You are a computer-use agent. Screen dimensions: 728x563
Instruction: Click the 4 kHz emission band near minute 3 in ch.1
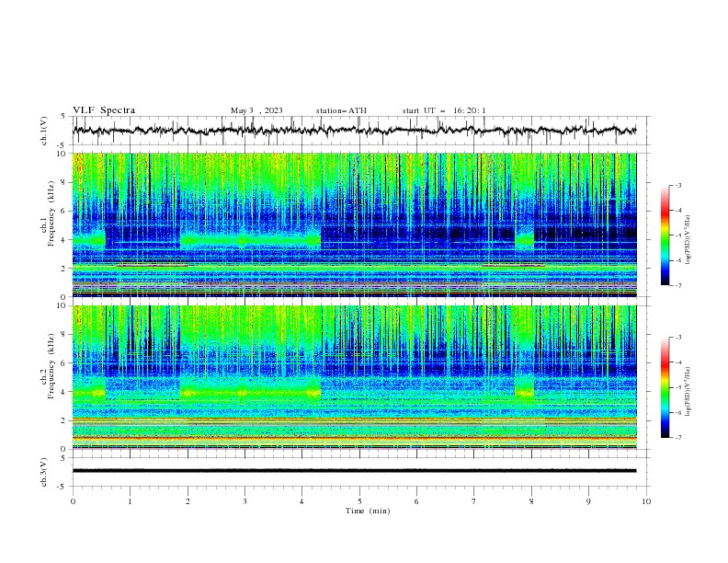[x=251, y=241]
